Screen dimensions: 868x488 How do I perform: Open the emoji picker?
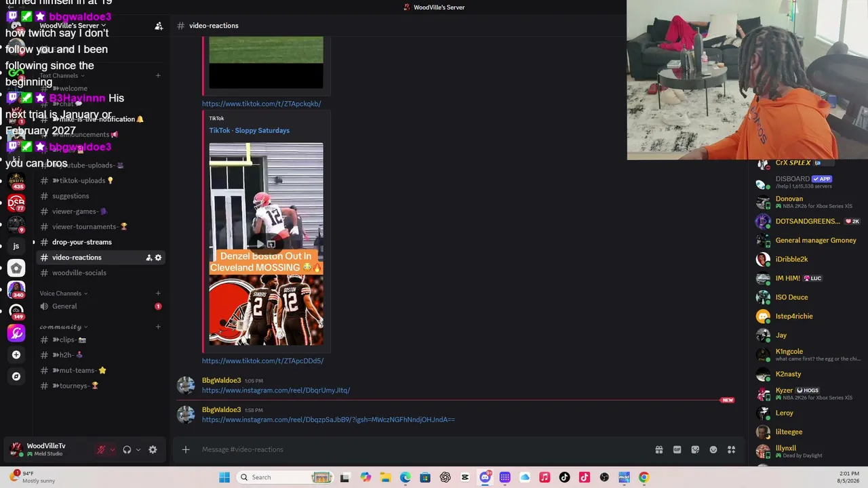tap(713, 449)
